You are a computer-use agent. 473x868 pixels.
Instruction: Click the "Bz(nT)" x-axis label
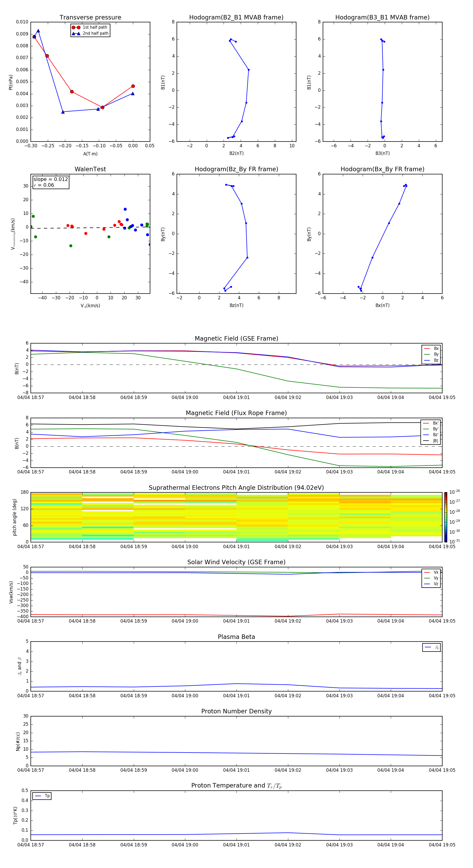click(236, 305)
